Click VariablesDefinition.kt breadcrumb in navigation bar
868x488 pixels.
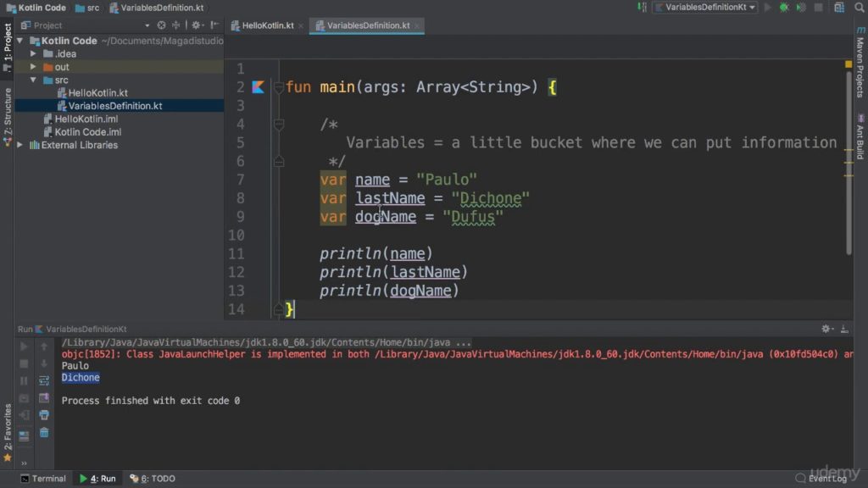[x=157, y=8]
